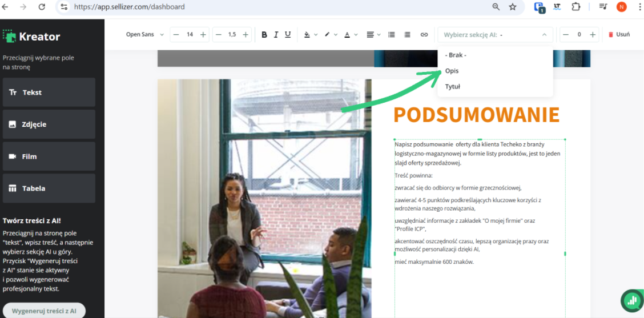Select Opis from the AI section list
The width and height of the screenshot is (644, 318).
point(452,71)
